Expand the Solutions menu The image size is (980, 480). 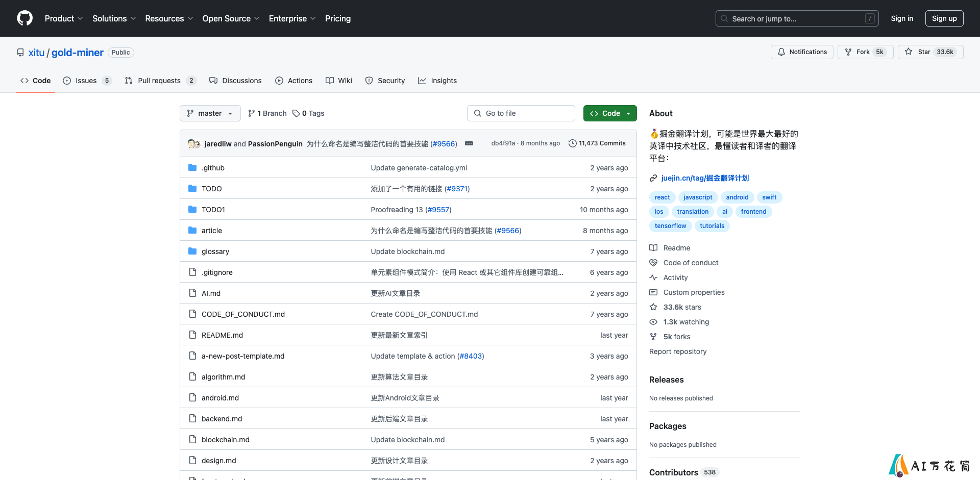click(x=114, y=18)
